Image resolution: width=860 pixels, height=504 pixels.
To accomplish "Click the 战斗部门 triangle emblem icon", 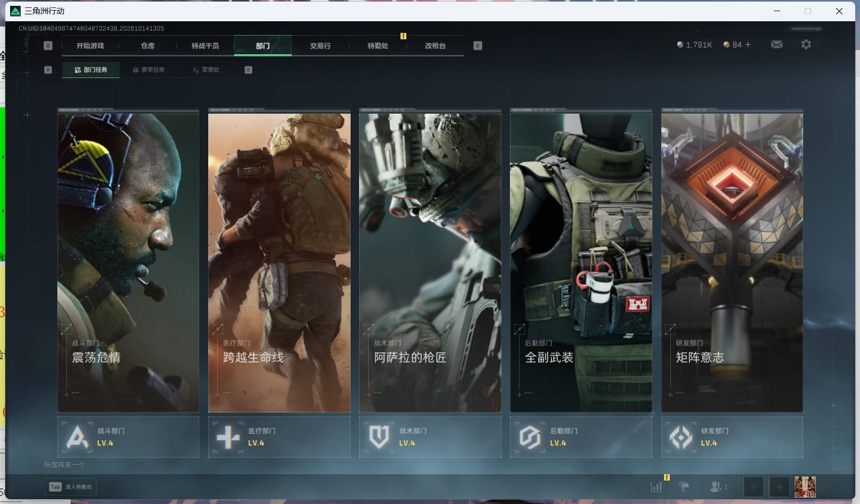I will pyautogui.click(x=78, y=437).
